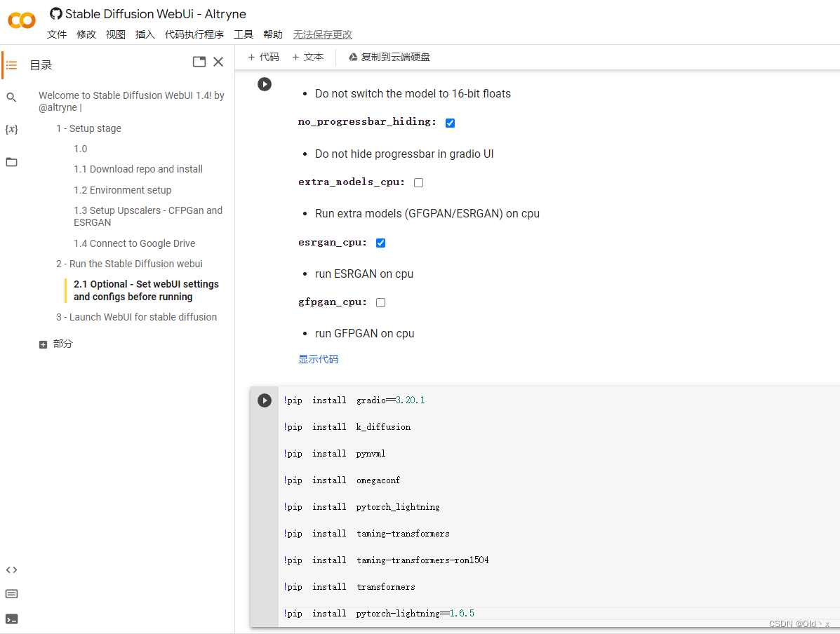840x634 pixels.
Task: Uncheck no_progressbar_hiding checkbox
Action: click(450, 123)
